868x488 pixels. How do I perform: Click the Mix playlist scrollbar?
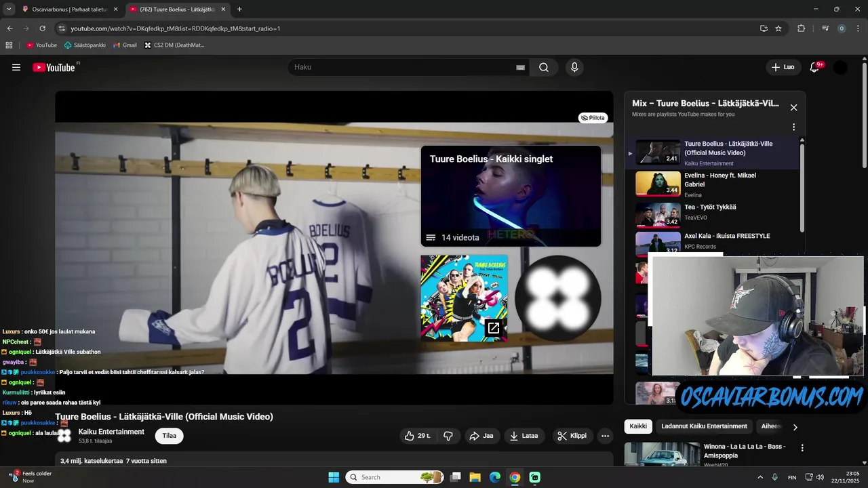coord(803,186)
